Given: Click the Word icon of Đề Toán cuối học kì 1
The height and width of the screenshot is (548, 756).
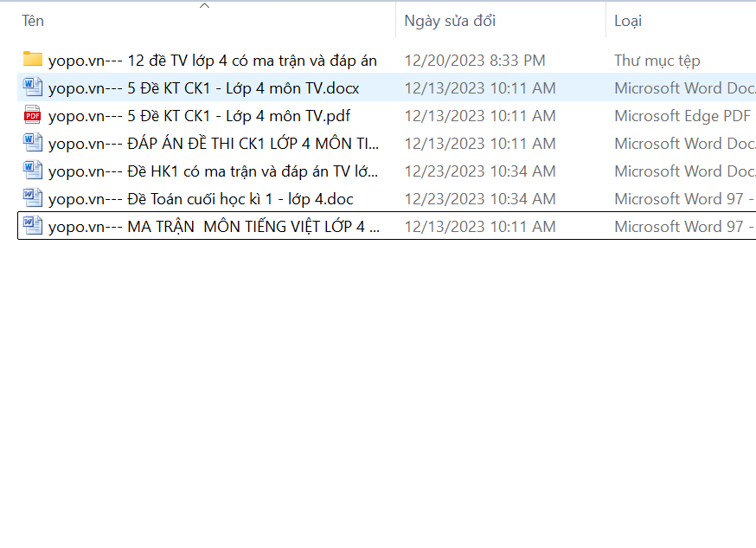Looking at the screenshot, I should (x=33, y=198).
